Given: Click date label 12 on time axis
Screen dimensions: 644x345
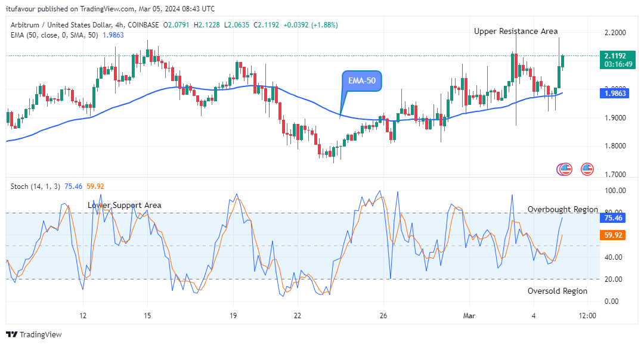Looking at the screenshot, I should point(83,316).
